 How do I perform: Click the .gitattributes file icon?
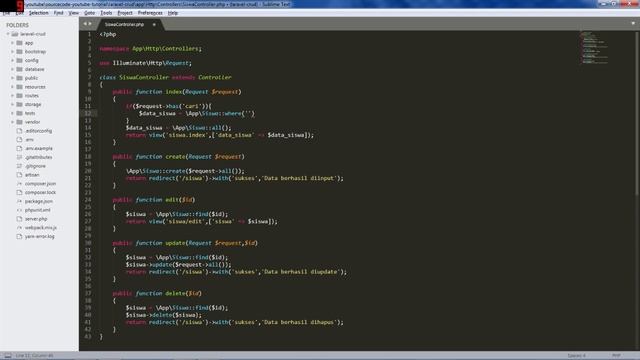click(x=19, y=157)
